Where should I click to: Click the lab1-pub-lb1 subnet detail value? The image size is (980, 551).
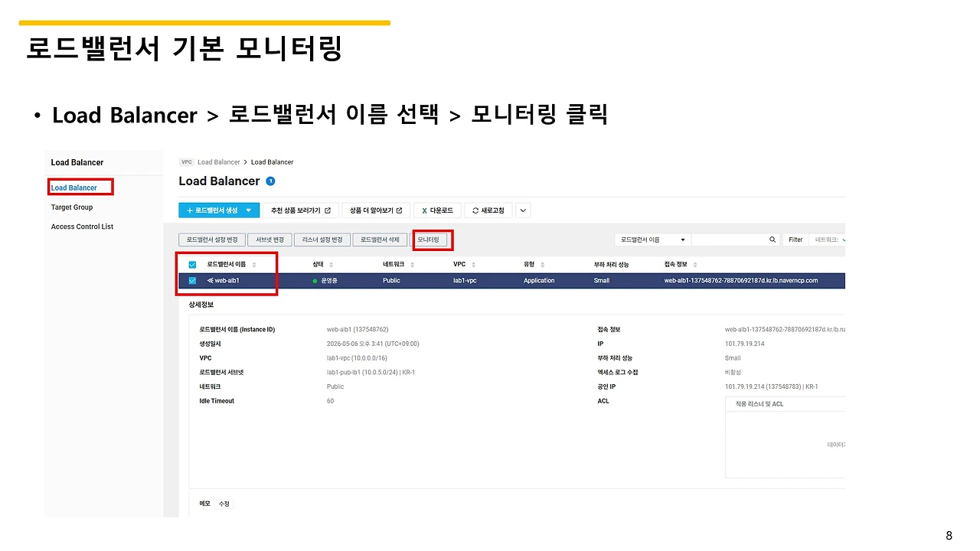point(371,373)
